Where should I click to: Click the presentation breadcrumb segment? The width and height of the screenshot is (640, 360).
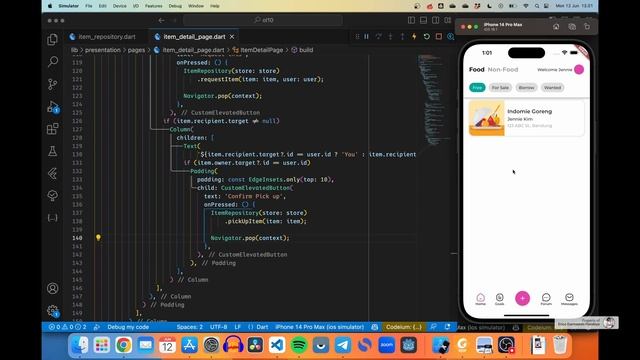tap(102, 50)
